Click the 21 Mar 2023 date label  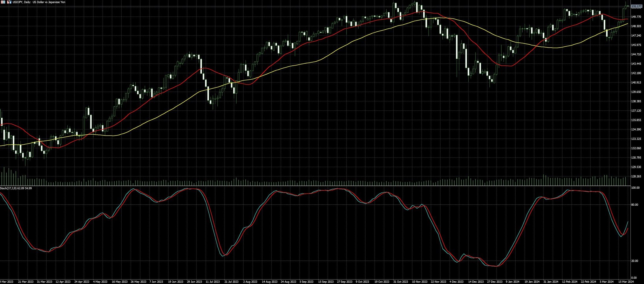pyautogui.click(x=26, y=282)
